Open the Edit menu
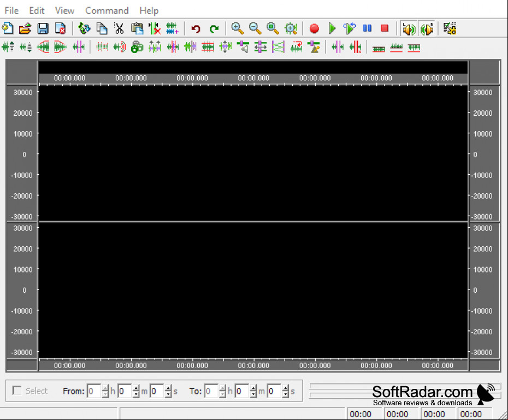Viewport: 508px width, 420px height. pos(37,11)
